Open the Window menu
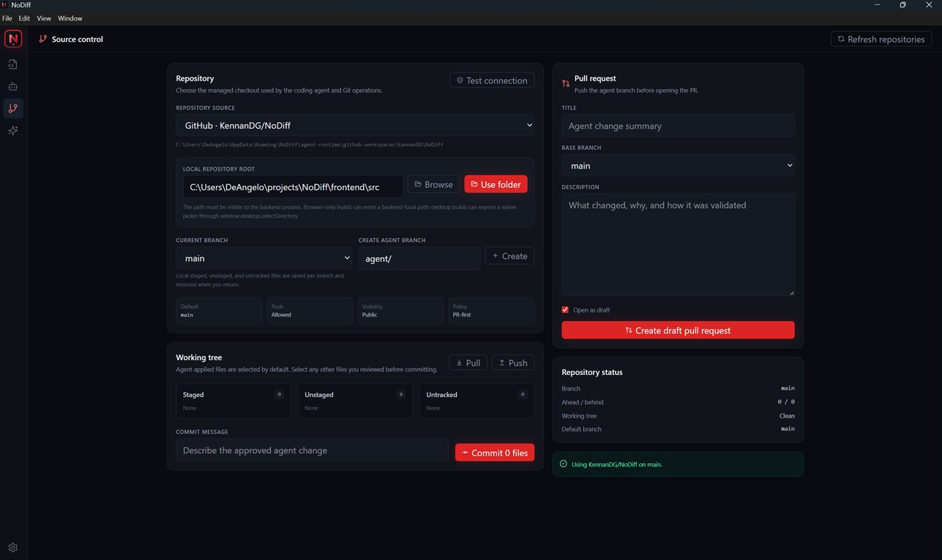Viewport: 942px width, 560px height. pyautogui.click(x=70, y=18)
